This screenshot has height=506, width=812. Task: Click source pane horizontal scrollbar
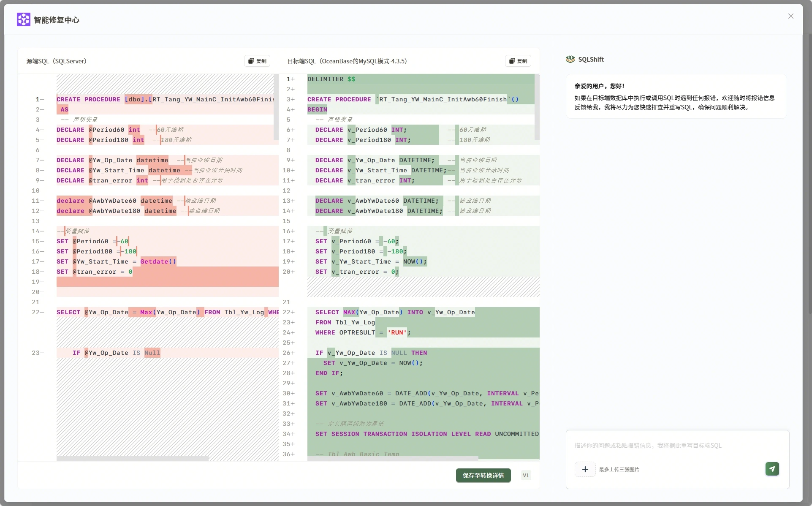pyautogui.click(x=133, y=458)
